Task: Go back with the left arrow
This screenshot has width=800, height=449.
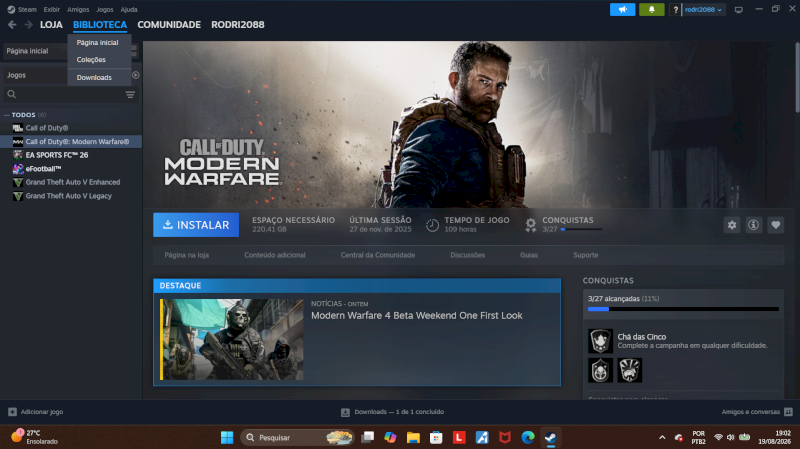Action: [x=12, y=24]
